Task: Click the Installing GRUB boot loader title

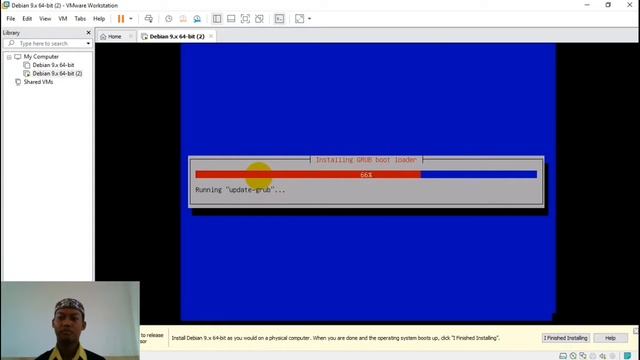Action: pyautogui.click(x=366, y=160)
